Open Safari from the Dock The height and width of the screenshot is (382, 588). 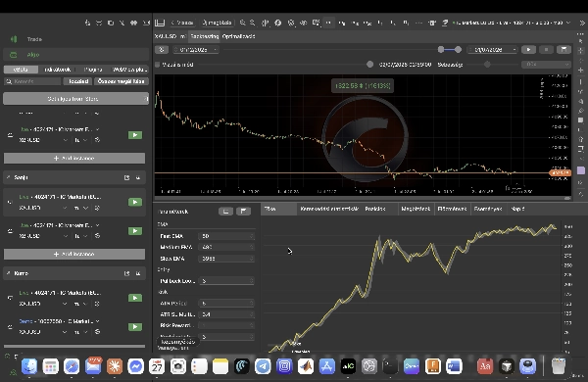[72, 366]
